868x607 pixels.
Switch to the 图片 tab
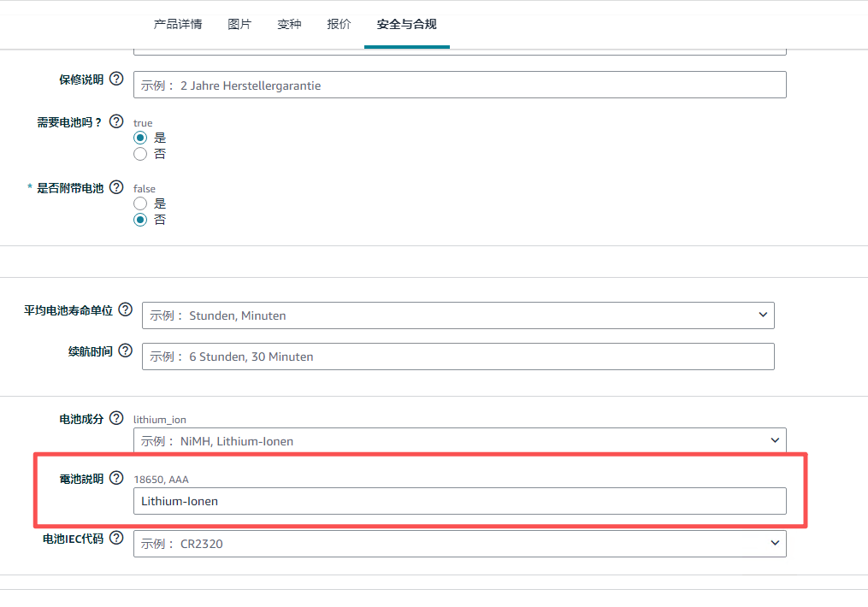[x=239, y=24]
